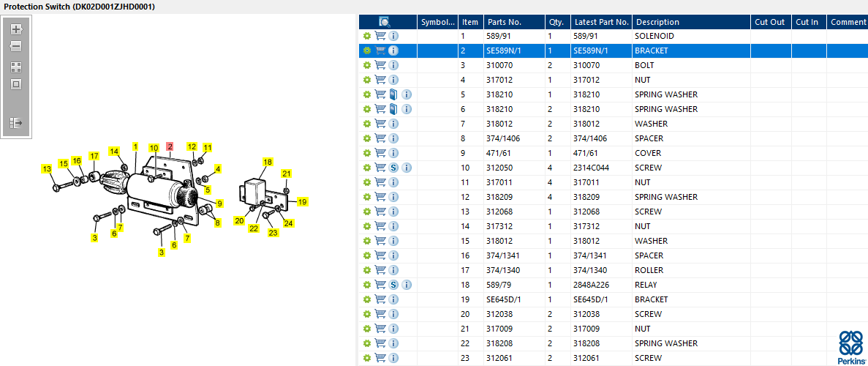Click the single-square fit view icon
The width and height of the screenshot is (868, 366).
(16, 84)
